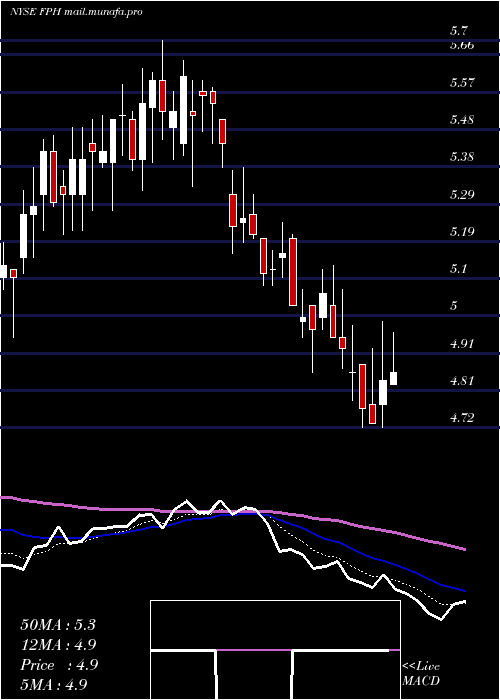This screenshot has width=500, height=700.
Task: Click the MACD histogram box
Action: tap(275, 650)
